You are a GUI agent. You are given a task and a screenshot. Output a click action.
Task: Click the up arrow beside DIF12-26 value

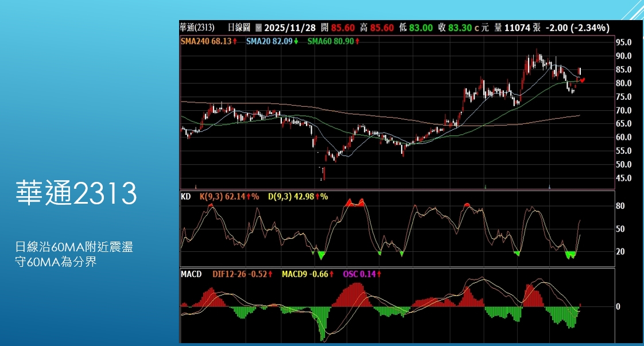click(270, 274)
